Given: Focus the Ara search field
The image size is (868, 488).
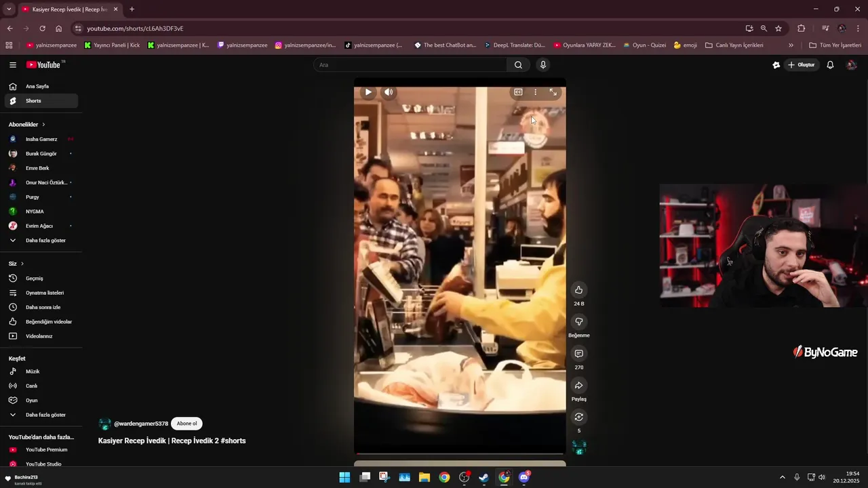Looking at the screenshot, I should (x=410, y=65).
